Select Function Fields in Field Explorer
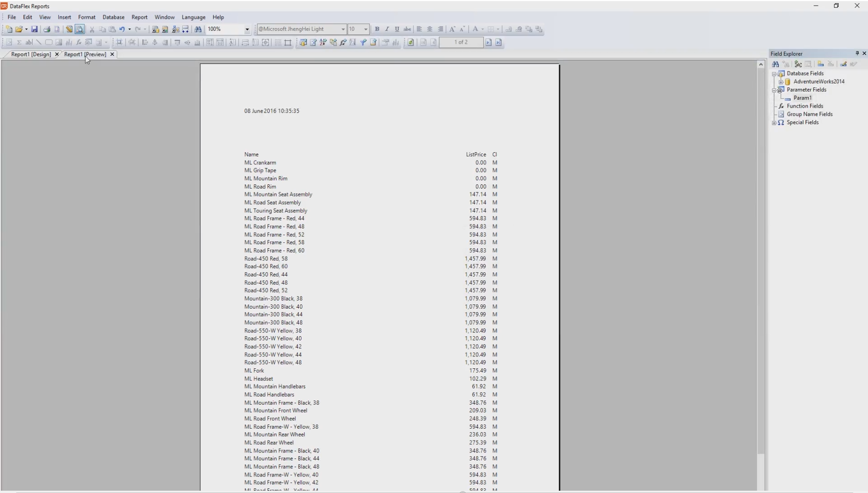 pos(805,106)
